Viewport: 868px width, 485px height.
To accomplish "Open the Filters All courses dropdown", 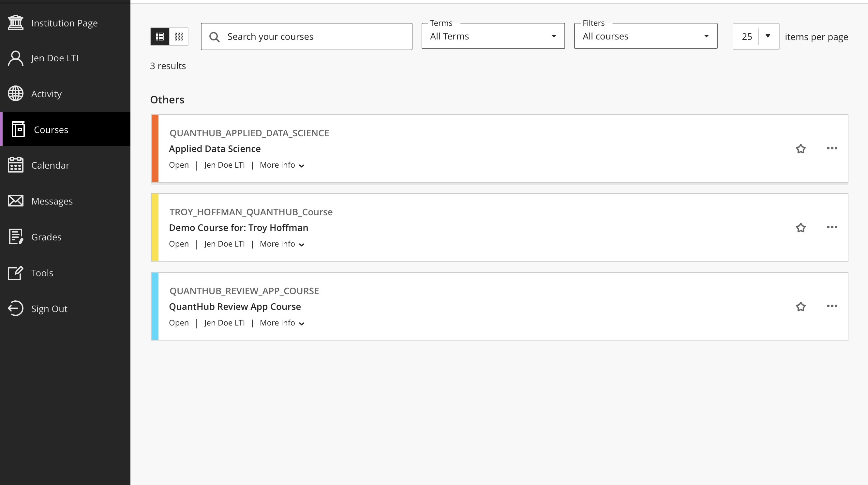I will click(645, 37).
